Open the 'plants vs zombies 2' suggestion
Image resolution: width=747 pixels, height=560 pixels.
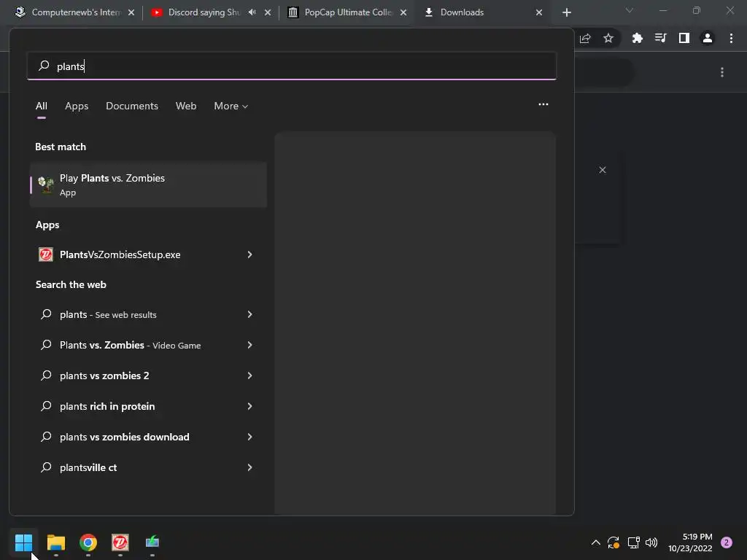point(148,376)
